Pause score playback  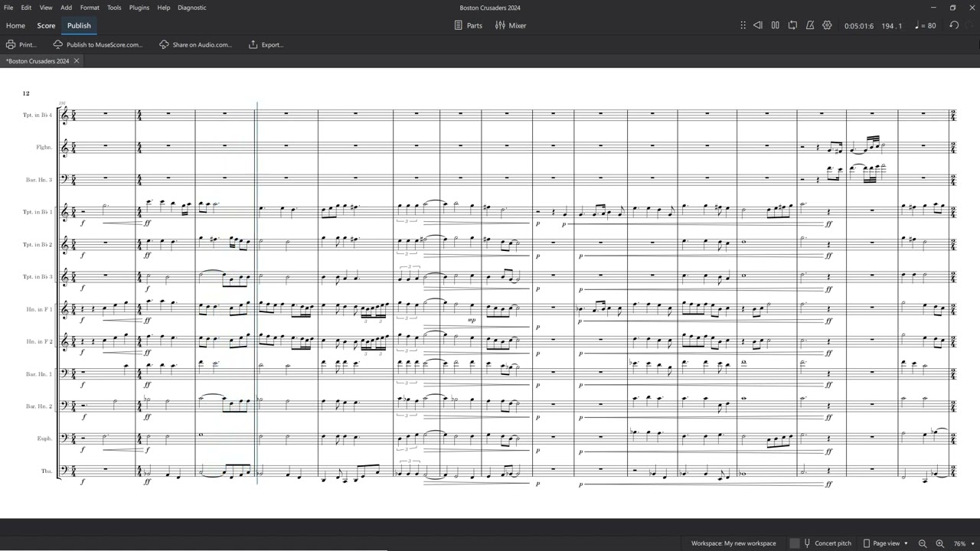coord(775,25)
